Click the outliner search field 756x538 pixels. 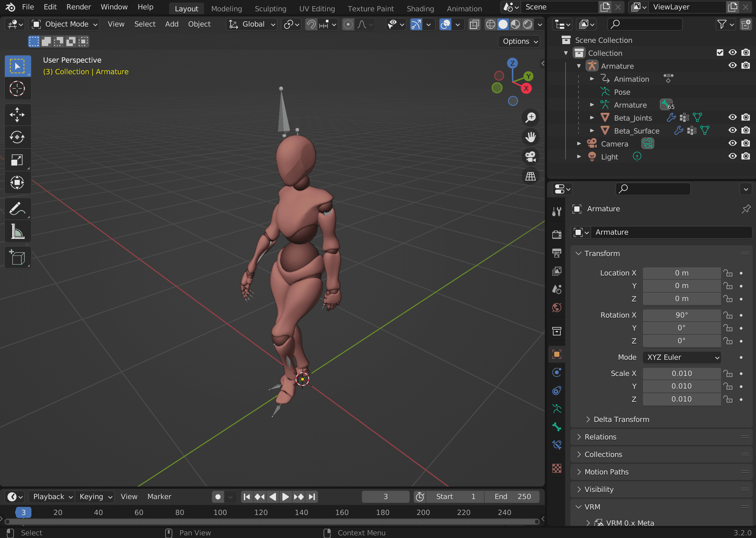coord(645,24)
